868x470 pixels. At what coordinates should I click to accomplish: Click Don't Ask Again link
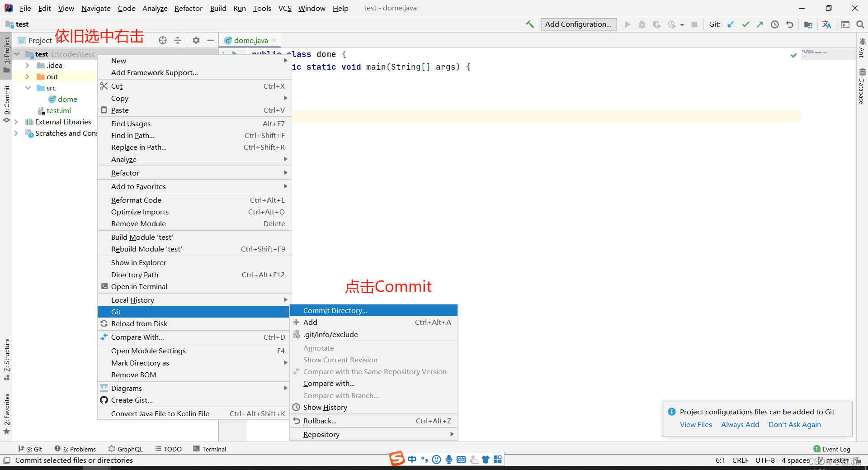point(795,424)
